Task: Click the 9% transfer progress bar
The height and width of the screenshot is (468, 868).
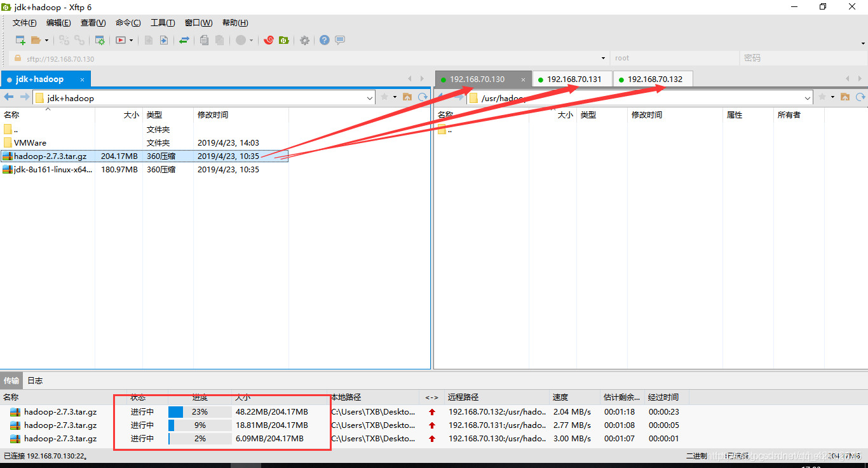Action: click(200, 425)
